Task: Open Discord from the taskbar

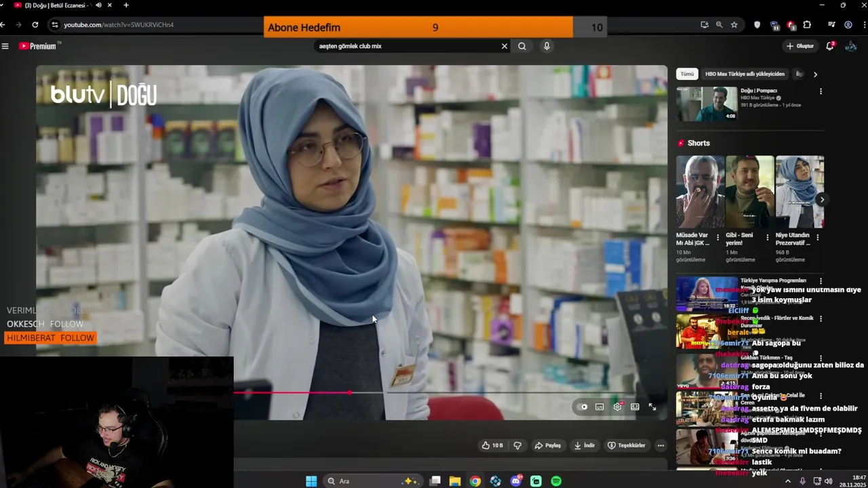Action: pos(516,481)
